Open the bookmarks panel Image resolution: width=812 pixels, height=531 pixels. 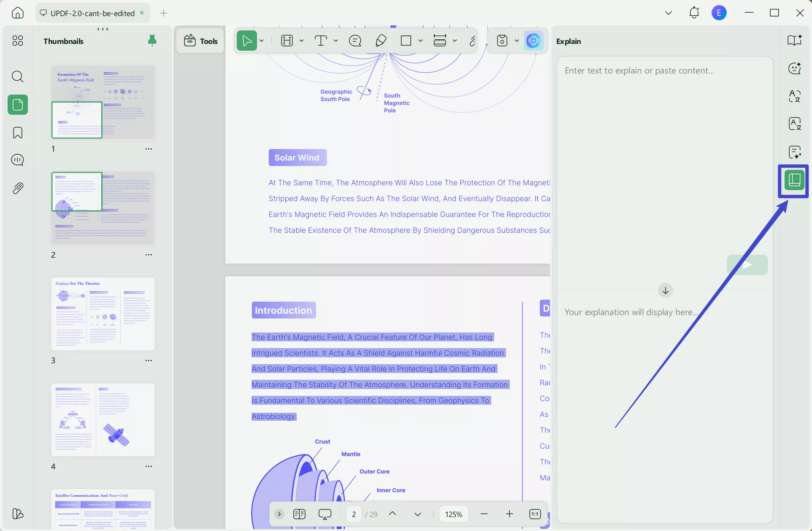pos(17,133)
